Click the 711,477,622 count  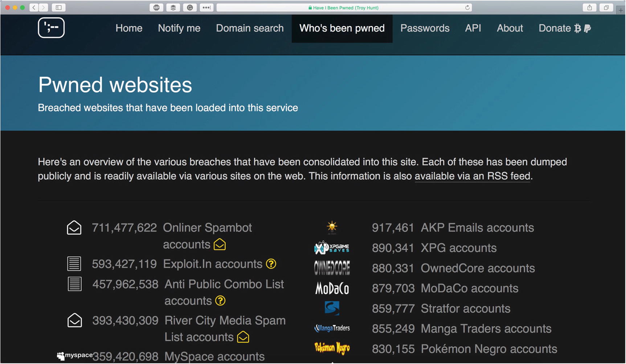click(124, 228)
